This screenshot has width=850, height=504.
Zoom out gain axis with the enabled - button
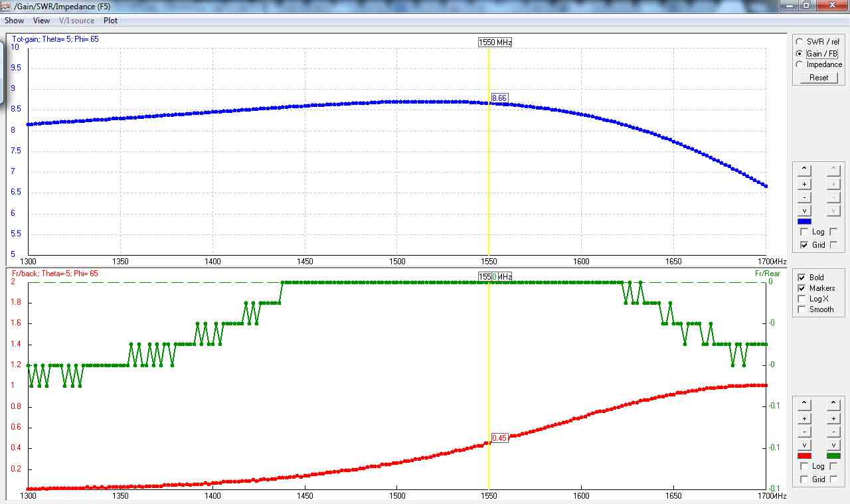coord(804,197)
